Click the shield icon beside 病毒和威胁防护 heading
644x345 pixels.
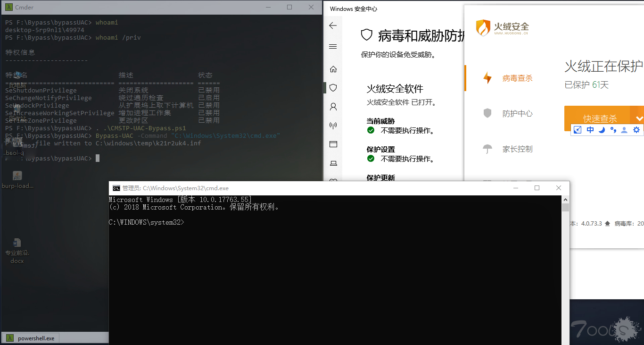pos(367,35)
